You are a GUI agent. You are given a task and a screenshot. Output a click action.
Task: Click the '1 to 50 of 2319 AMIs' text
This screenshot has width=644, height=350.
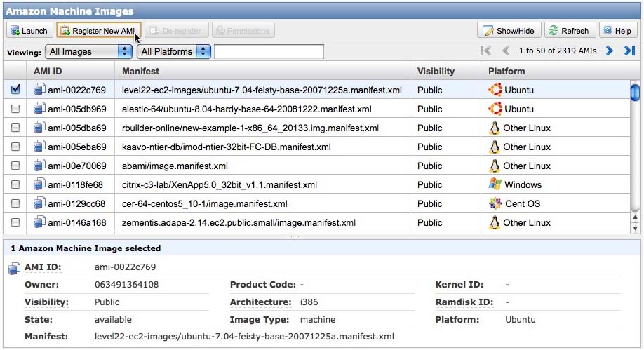tap(557, 51)
